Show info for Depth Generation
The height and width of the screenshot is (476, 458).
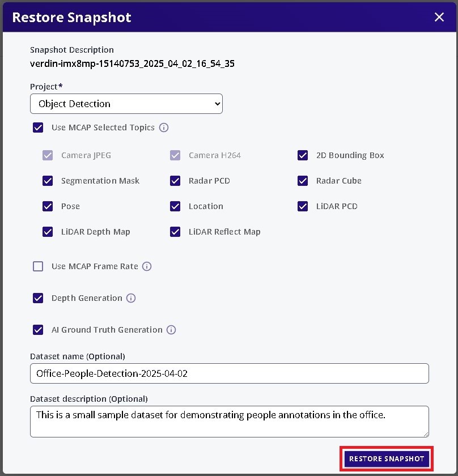tap(131, 298)
